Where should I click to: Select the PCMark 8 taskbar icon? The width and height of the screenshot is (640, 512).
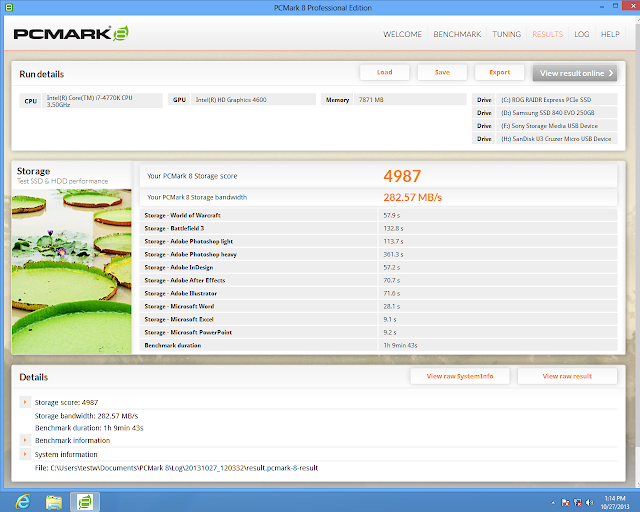(x=85, y=502)
